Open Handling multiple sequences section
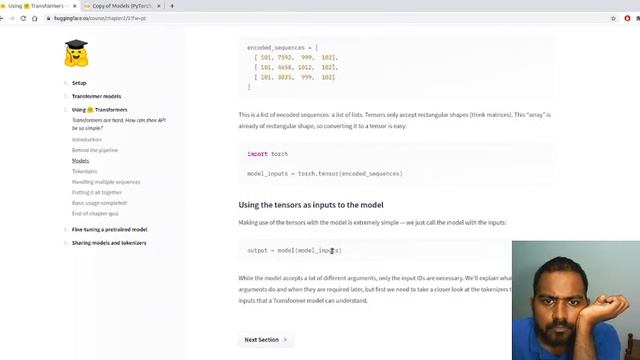Screen dimensions: 640x360 point(106,182)
